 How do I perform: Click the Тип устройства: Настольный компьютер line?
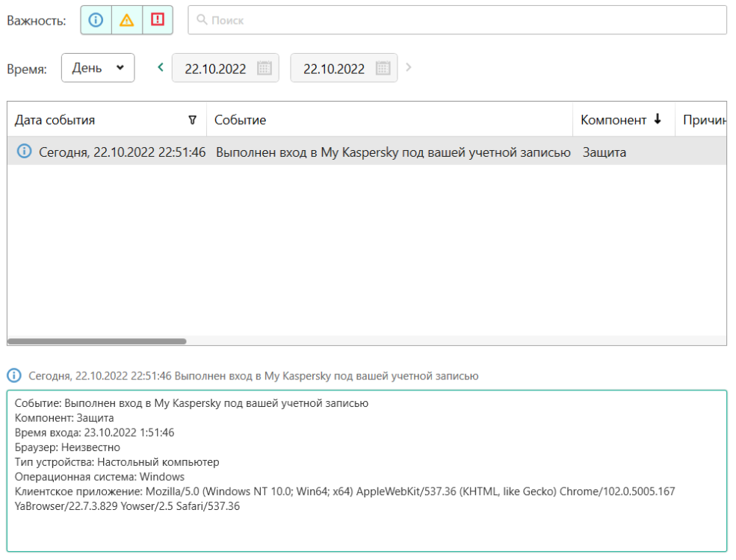pos(117,462)
